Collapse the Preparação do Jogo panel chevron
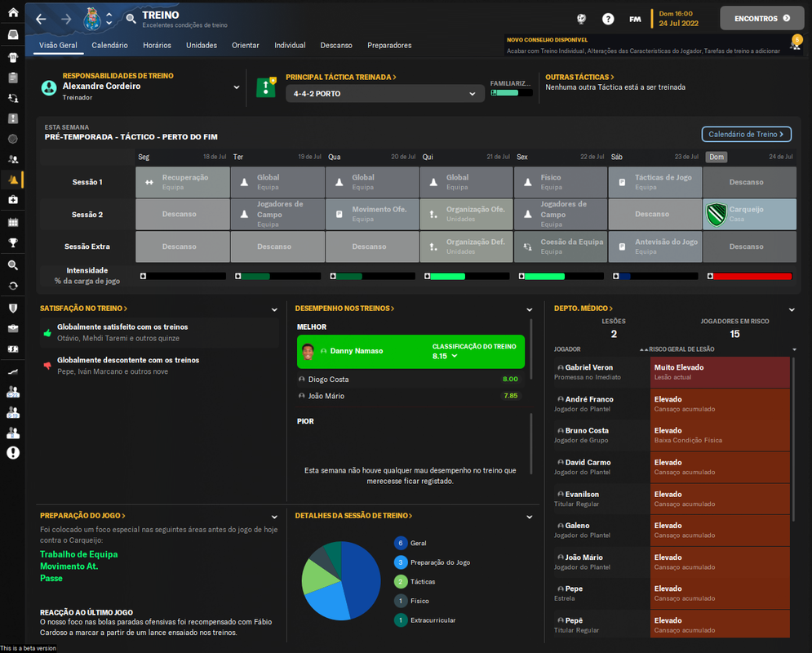The height and width of the screenshot is (653, 812). 274,517
